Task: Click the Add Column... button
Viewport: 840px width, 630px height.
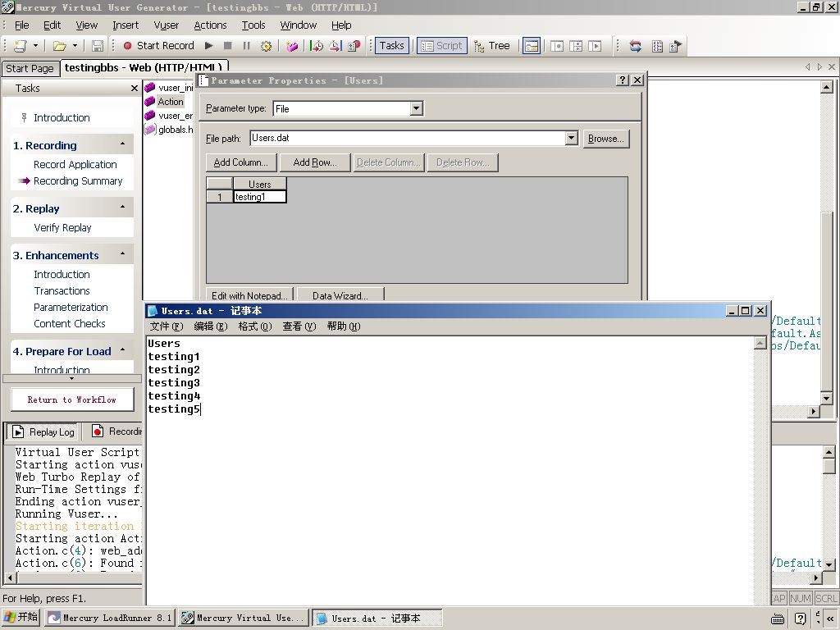Action: [x=241, y=162]
